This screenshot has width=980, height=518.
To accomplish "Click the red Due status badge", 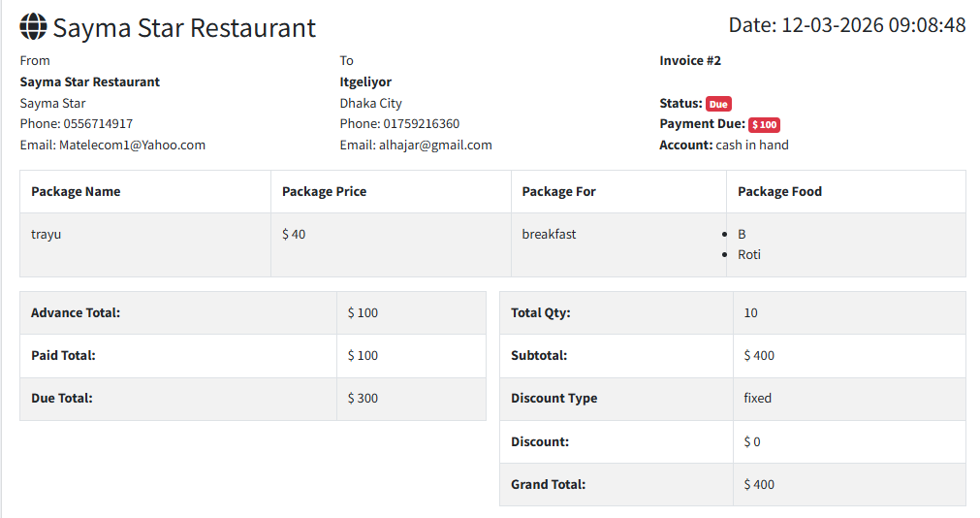I will 717,104.
